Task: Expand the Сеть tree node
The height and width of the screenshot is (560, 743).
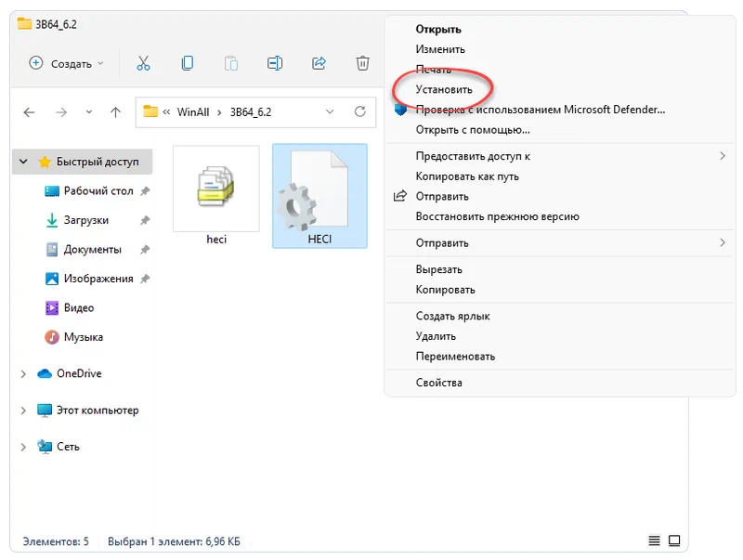Action: coord(23,447)
